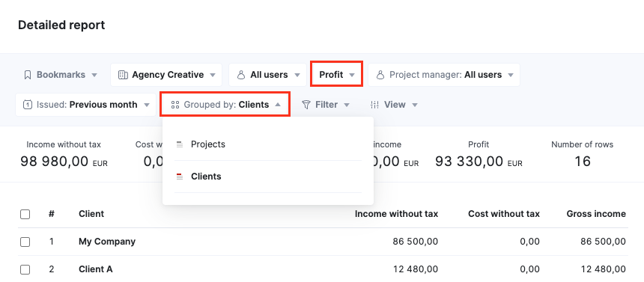The width and height of the screenshot is (644, 282).
Task: Sort by Income without tax column header
Action: [x=396, y=214]
